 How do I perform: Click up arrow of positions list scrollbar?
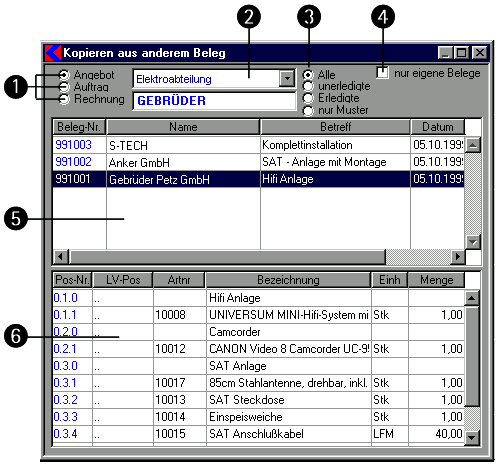point(472,298)
